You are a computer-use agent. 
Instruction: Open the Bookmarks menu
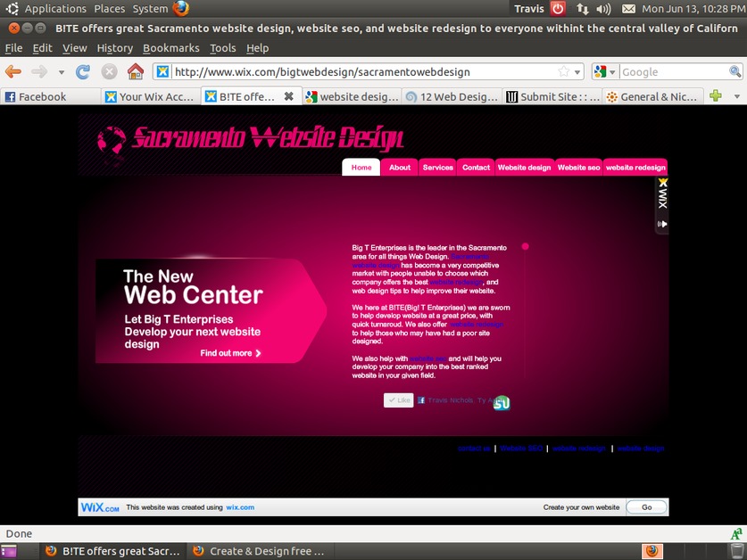(x=170, y=48)
